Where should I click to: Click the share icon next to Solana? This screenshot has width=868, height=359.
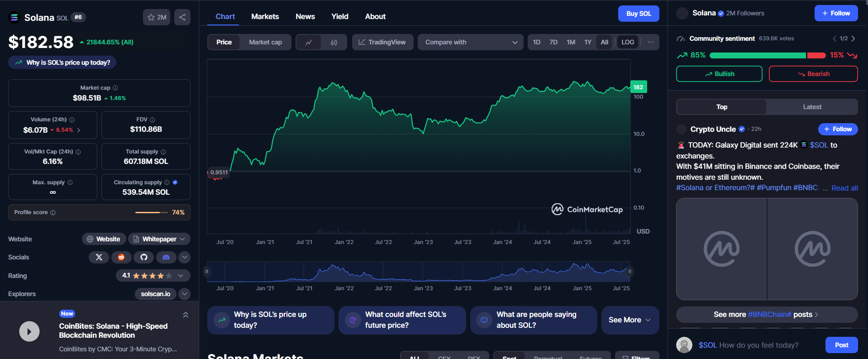[x=182, y=17]
